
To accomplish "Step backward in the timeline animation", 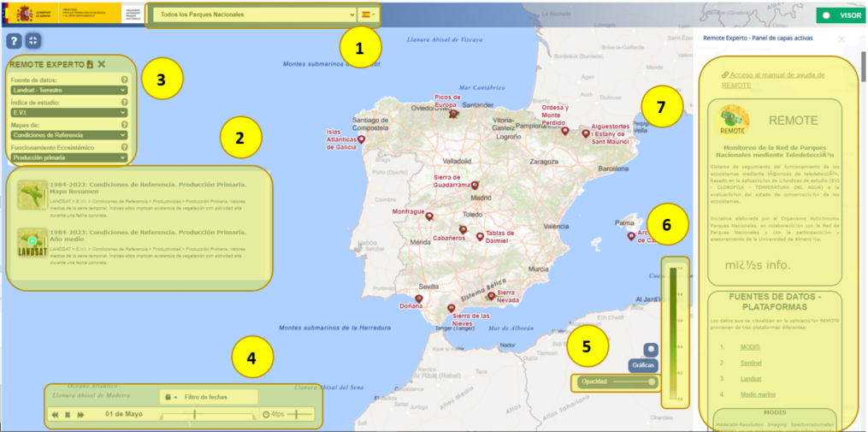I will (56, 414).
